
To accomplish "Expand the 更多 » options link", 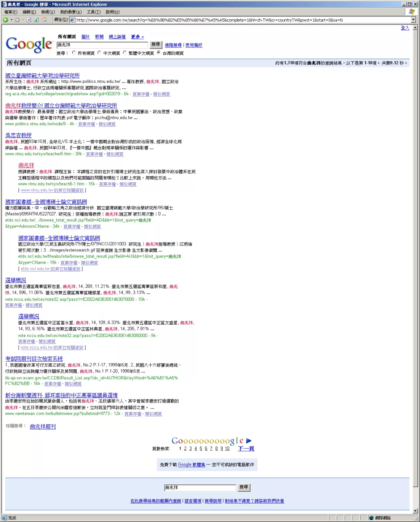I will pos(137,37).
